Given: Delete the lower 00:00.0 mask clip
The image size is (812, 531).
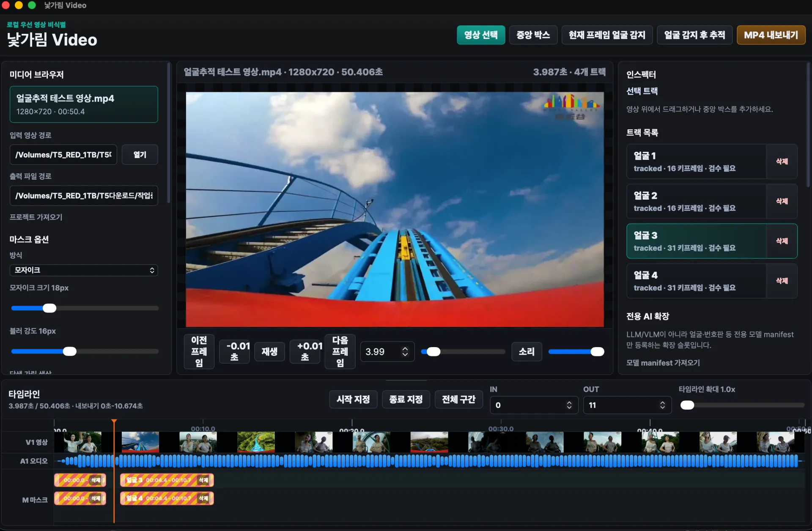Looking at the screenshot, I should point(96,498).
